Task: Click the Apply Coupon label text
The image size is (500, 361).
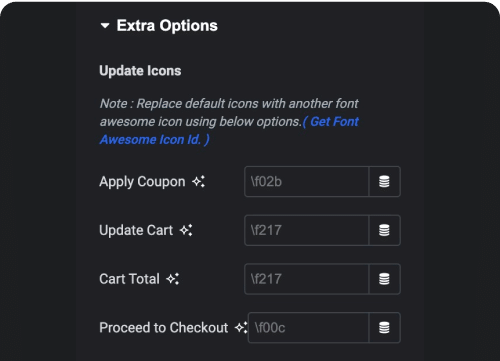Action: (x=142, y=182)
